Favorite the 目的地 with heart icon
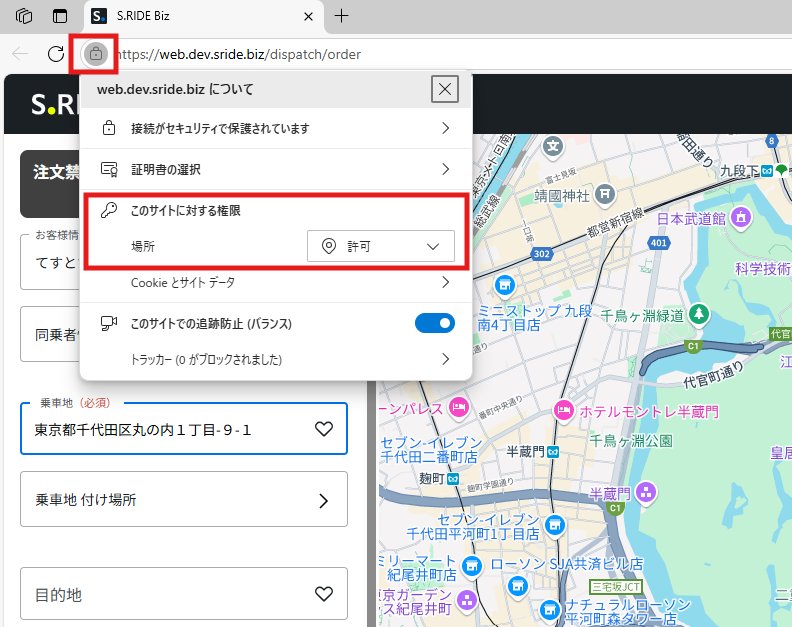Image resolution: width=792 pixels, height=627 pixels. point(324,594)
